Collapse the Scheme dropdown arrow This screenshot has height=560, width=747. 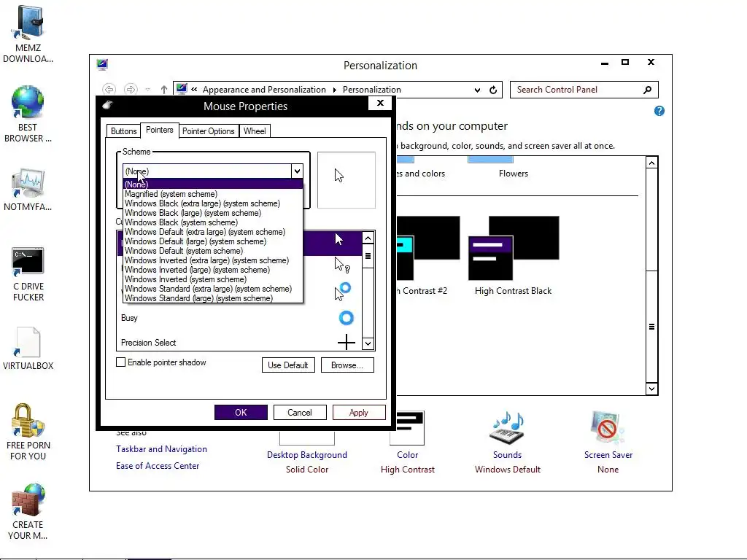point(297,171)
